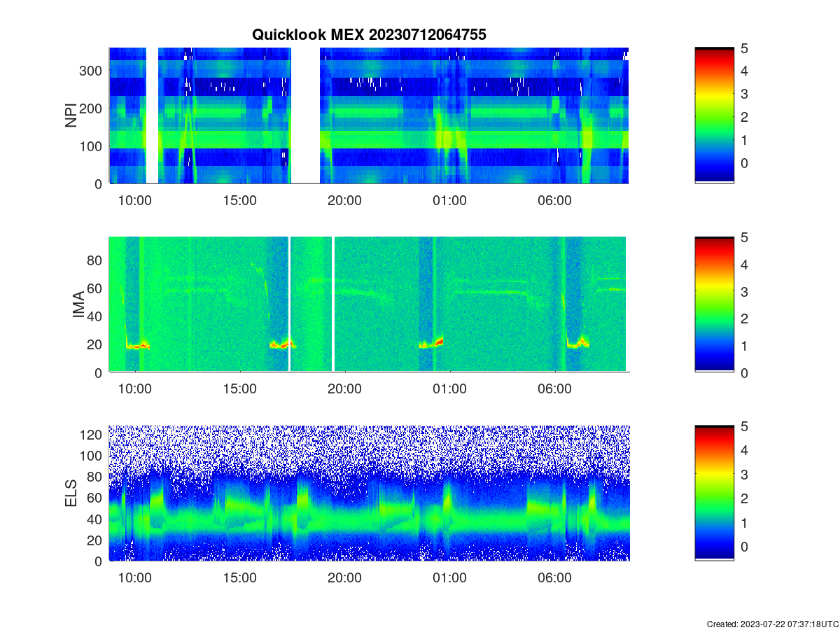Click the "NPI" y-axis label
The height and width of the screenshot is (630, 840).
click(71, 115)
